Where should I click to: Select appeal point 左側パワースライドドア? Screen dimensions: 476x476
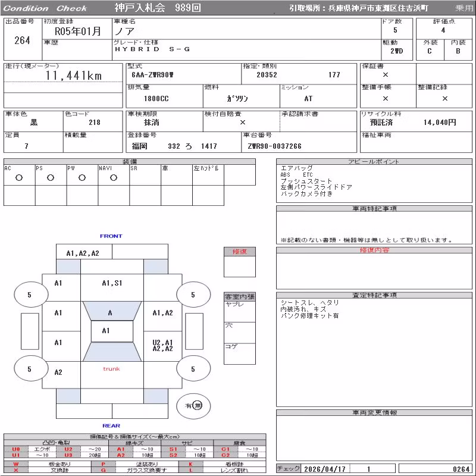tap(317, 187)
